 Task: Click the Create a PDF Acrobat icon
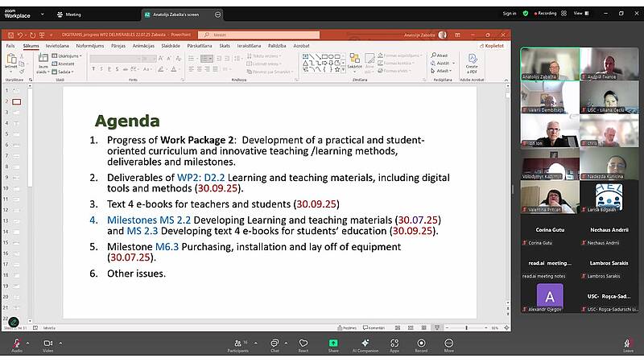[472, 64]
